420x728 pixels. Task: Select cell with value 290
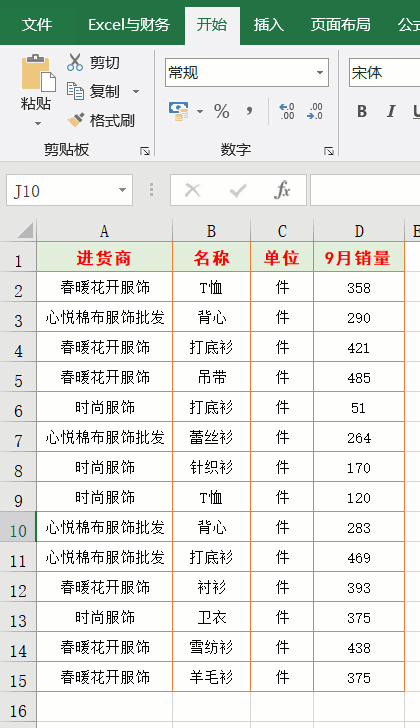(359, 317)
